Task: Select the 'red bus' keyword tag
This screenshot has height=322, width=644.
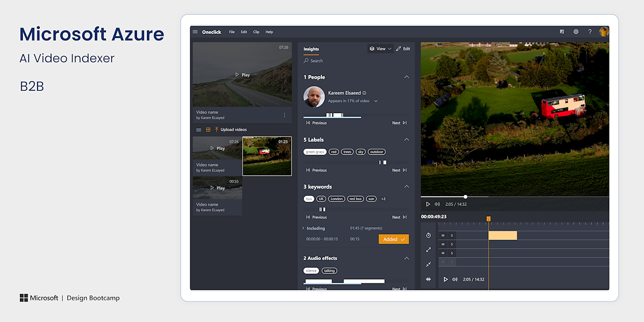Action: [355, 199]
